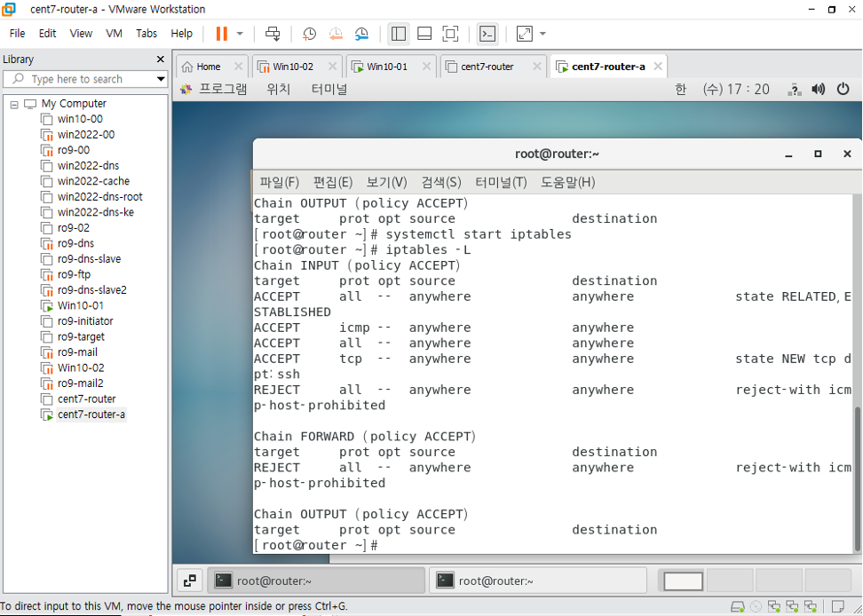Screen dimensions: 863x616
Task: Toggle the library sidebar view icon
Action: 399,34
